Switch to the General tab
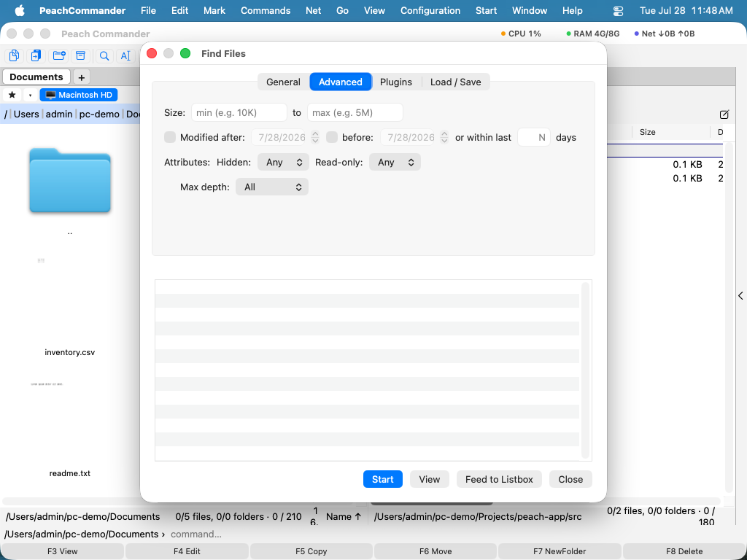Viewport: 747px width, 560px height. click(284, 82)
